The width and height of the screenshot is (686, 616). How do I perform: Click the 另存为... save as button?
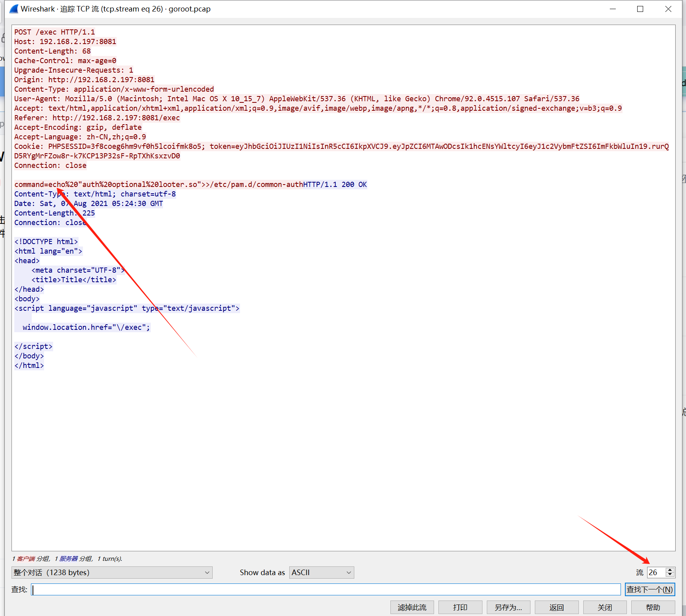[x=508, y=607]
